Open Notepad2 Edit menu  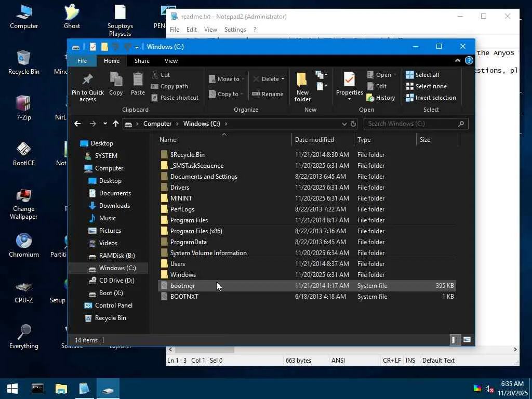(x=191, y=30)
